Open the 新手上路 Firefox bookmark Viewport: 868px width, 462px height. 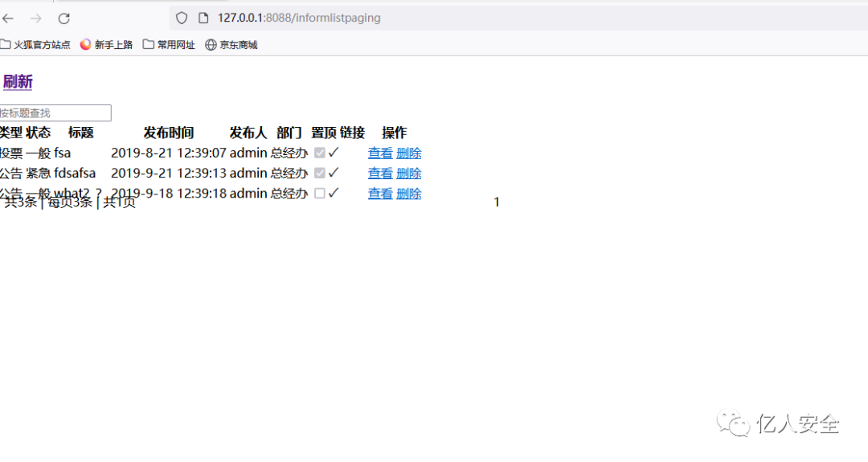[x=106, y=45]
